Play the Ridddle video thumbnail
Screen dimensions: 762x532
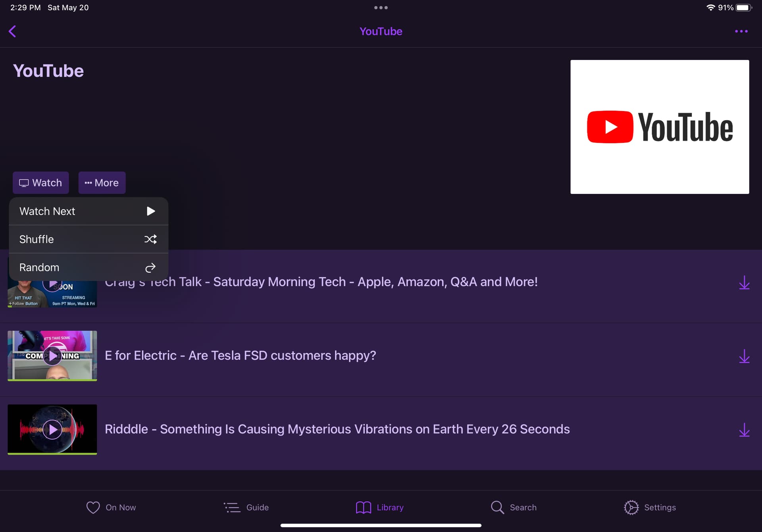52,429
